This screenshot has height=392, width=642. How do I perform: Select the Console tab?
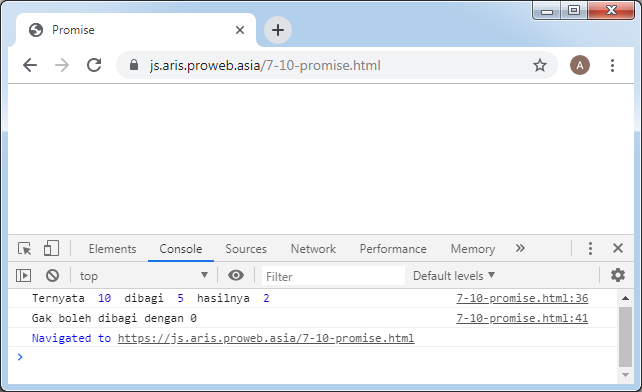(x=181, y=249)
